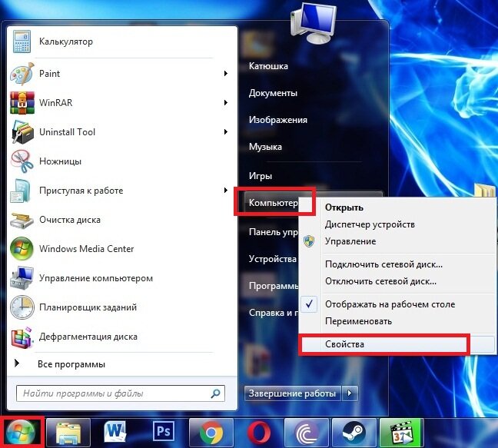Expand the WinRAR submenu arrow
Viewport: 498px width, 448px height.
[x=225, y=103]
